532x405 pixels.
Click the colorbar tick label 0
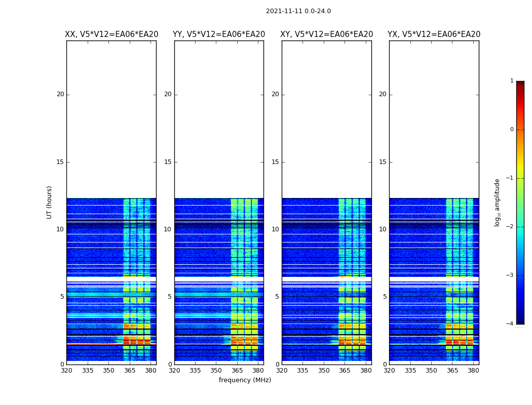point(512,130)
